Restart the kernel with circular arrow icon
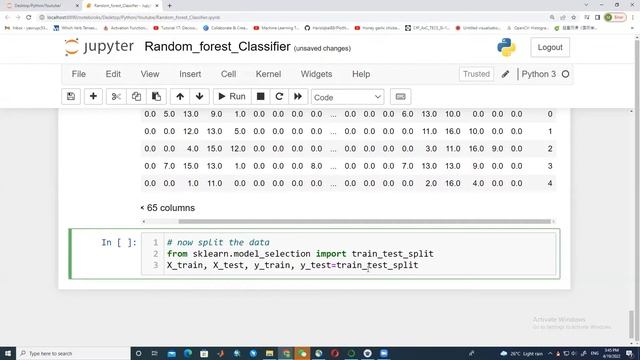 pos(279,97)
